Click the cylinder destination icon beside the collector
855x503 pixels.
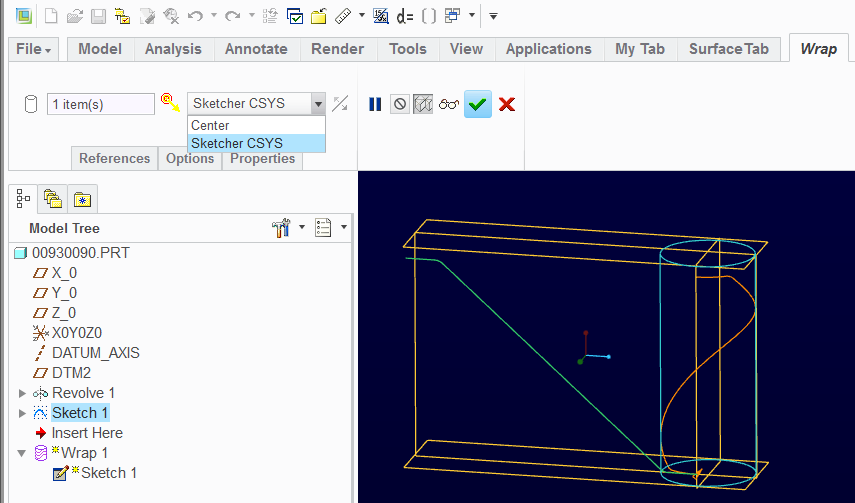tap(31, 104)
